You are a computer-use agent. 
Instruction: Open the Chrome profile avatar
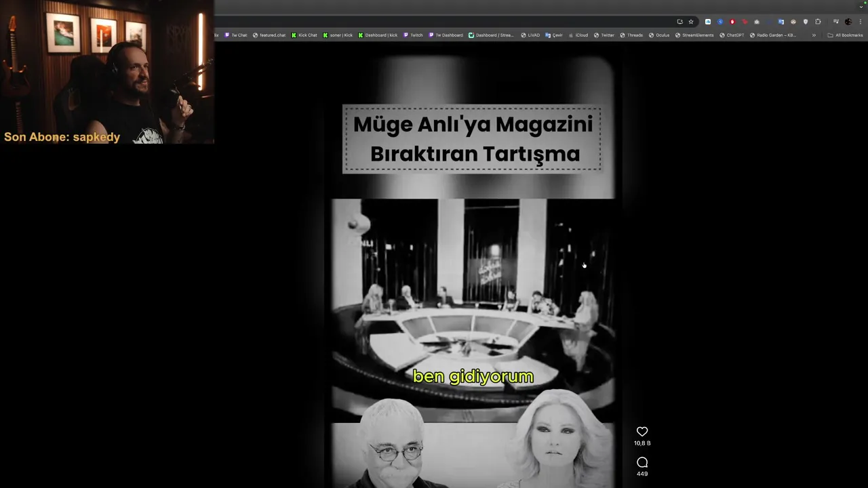(x=848, y=22)
